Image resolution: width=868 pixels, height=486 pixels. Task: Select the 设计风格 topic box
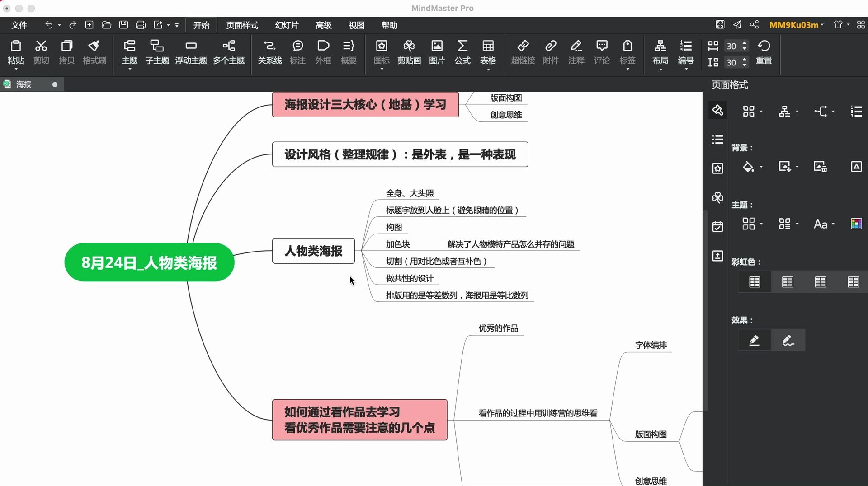pos(400,154)
